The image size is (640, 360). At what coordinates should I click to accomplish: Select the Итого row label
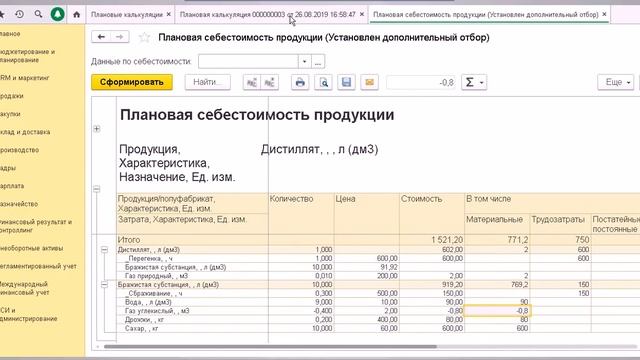click(x=129, y=240)
